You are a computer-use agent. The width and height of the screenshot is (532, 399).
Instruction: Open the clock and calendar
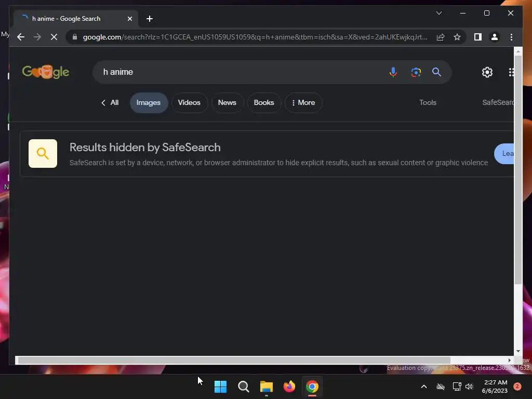point(495,387)
